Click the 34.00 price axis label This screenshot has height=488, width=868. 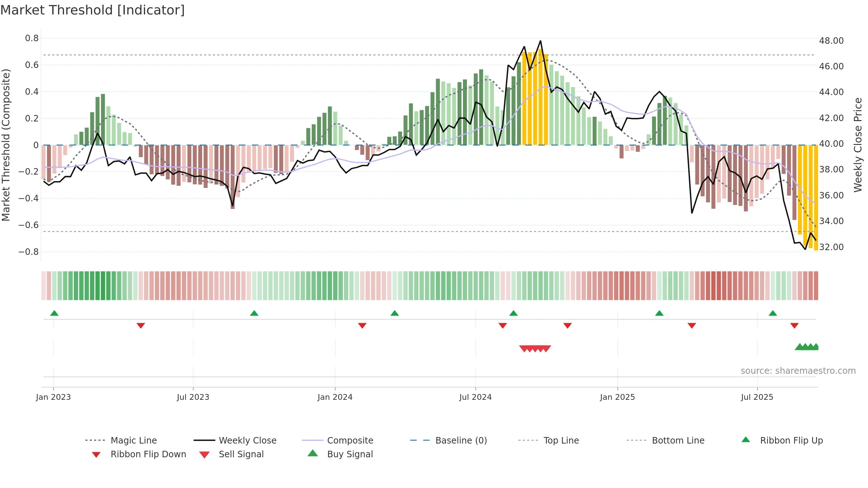click(831, 221)
